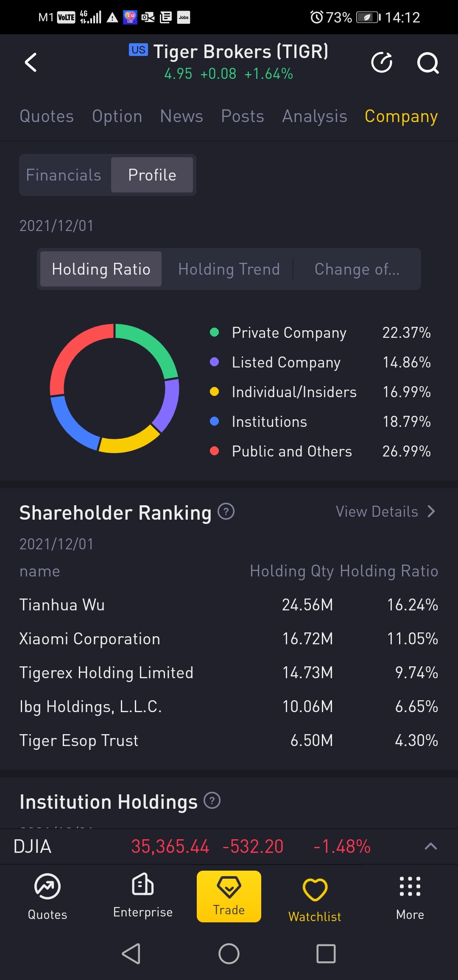Screen dimensions: 458x980
Task: Switch to Financials segment
Action: tap(64, 175)
